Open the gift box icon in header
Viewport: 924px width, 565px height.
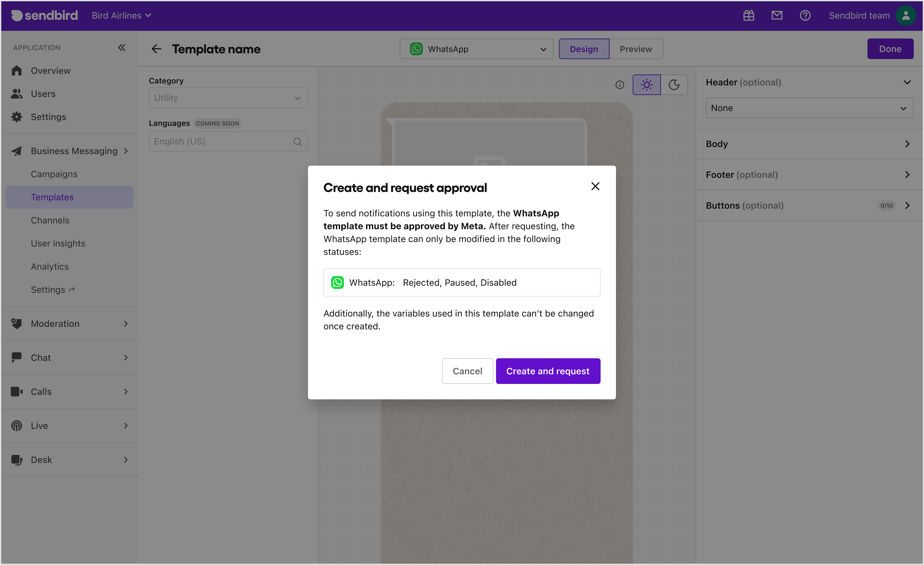coord(749,15)
